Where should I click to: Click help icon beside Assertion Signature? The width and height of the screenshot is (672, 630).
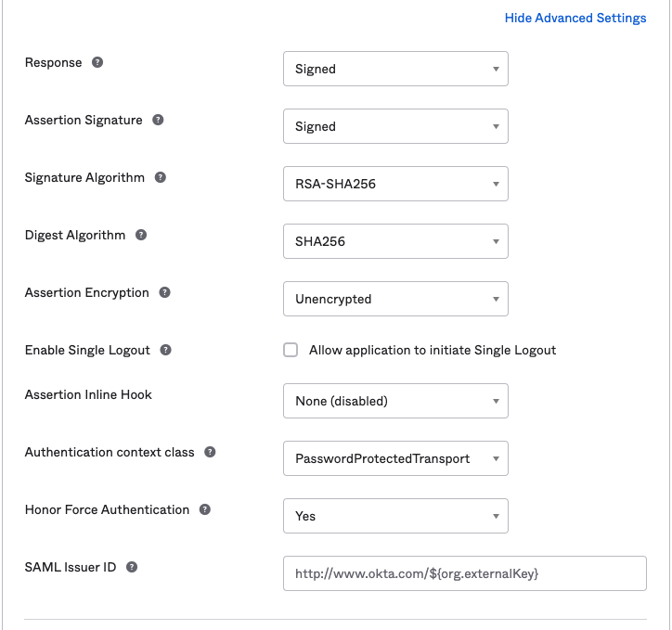click(158, 121)
